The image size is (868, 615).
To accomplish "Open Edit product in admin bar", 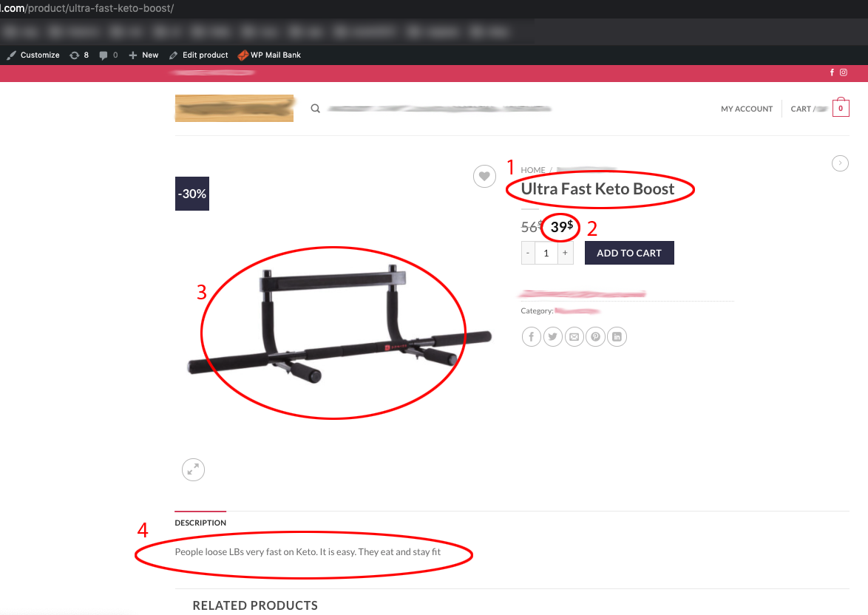I will coord(199,55).
